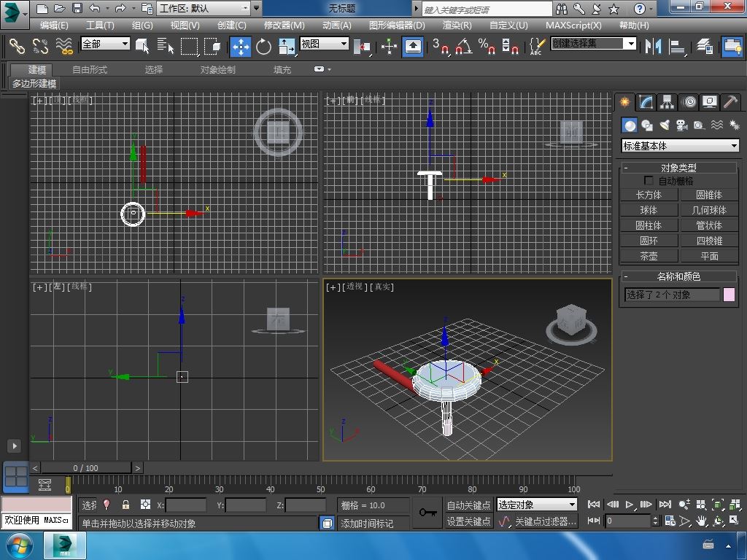Image resolution: width=747 pixels, height=560 pixels.
Task: Collapse the 对象类型 rollout
Action: coord(678,168)
